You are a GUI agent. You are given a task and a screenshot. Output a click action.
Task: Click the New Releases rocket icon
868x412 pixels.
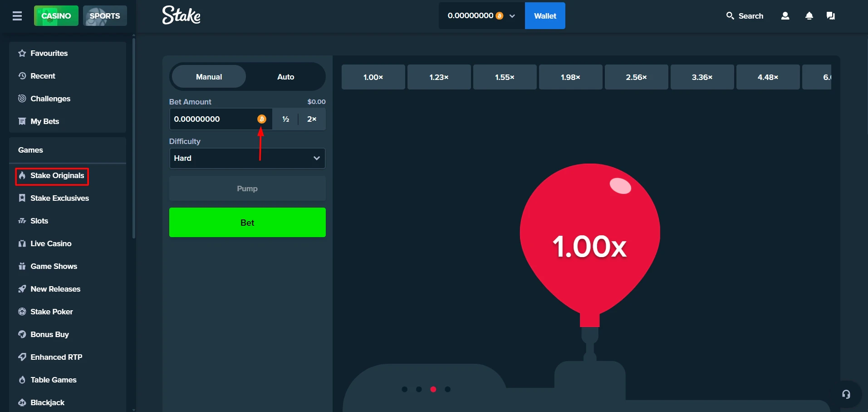[x=22, y=289]
